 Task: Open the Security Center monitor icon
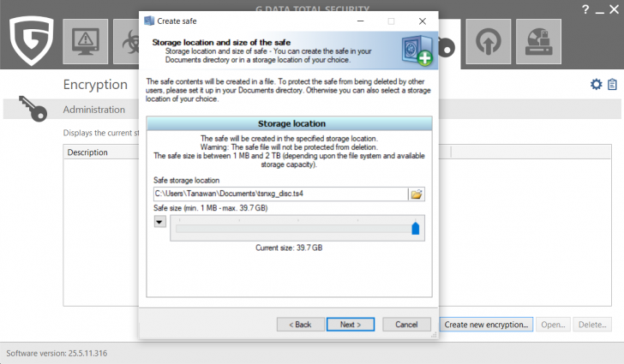85,41
